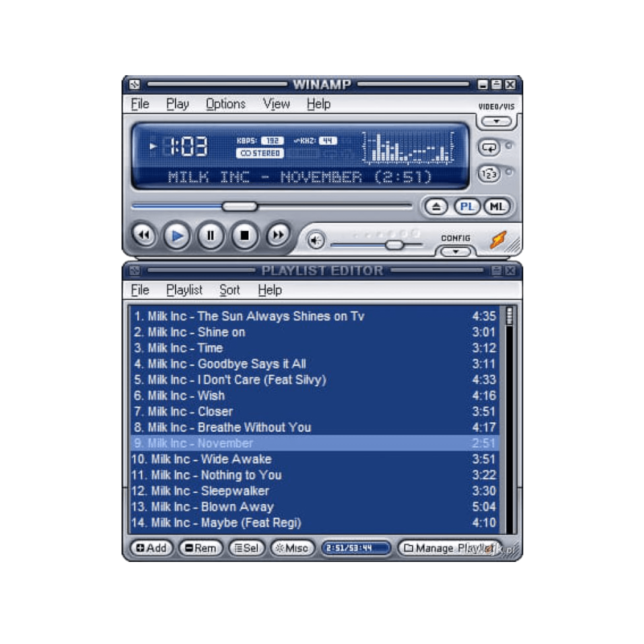This screenshot has height=644, width=644.
Task: Select track 1 The Sun Always Shines on Tv
Action: (x=315, y=316)
